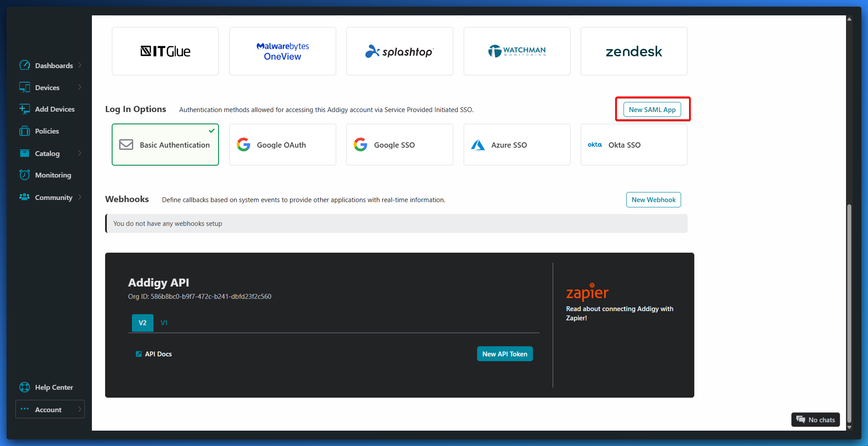The width and height of the screenshot is (868, 446).
Task: Expand the Catalog chevron
Action: (x=80, y=153)
